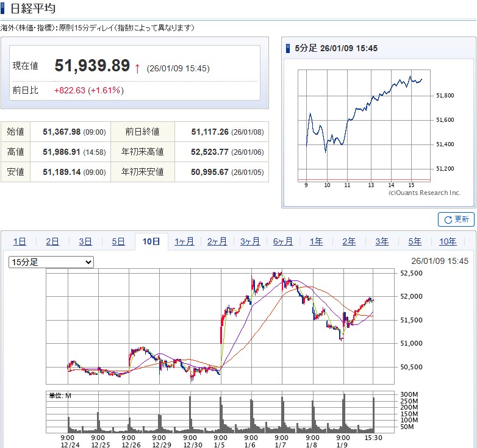477x448 pixels.
Task: Switch to the 5日 chart tab
Action: point(118,242)
